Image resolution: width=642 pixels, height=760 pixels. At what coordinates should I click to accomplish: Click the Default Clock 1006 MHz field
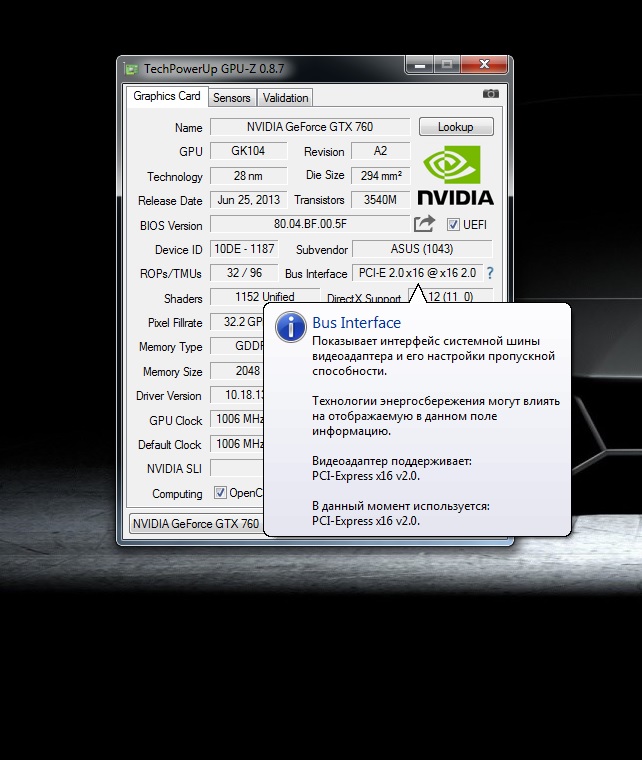pos(237,443)
